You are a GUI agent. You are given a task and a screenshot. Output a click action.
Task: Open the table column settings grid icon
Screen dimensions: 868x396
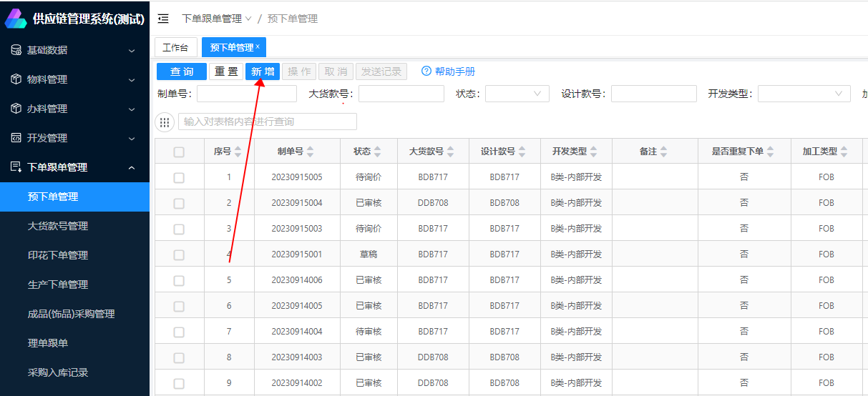pos(165,122)
